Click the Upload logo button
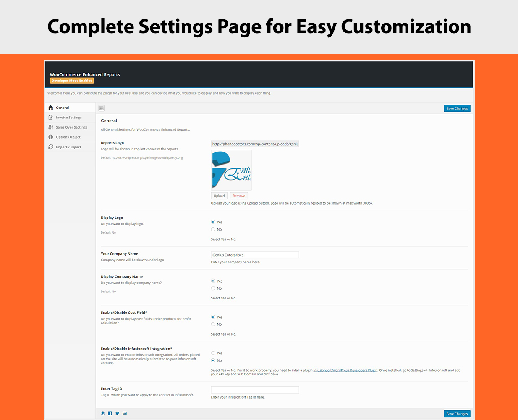 tap(219, 196)
